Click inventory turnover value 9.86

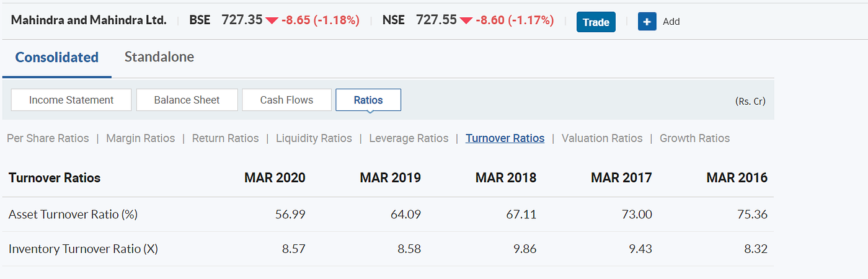[525, 249]
